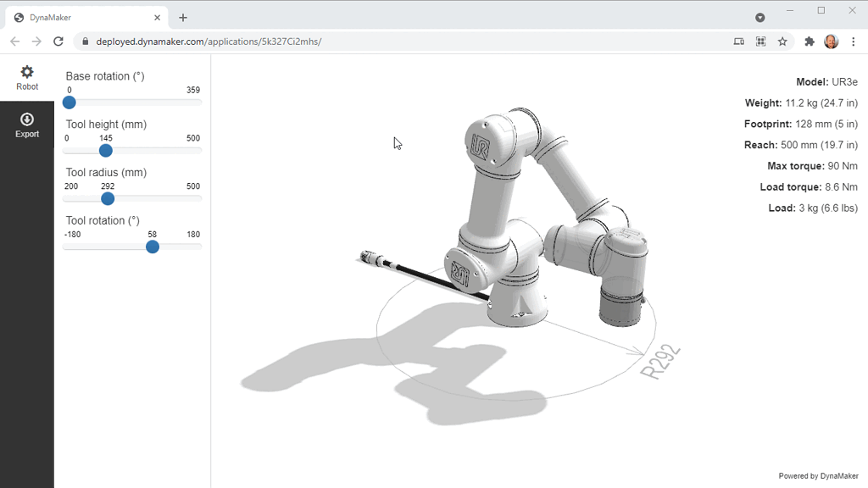Bookmark the page with the star icon
The height and width of the screenshot is (488, 868).
pyautogui.click(x=782, y=41)
